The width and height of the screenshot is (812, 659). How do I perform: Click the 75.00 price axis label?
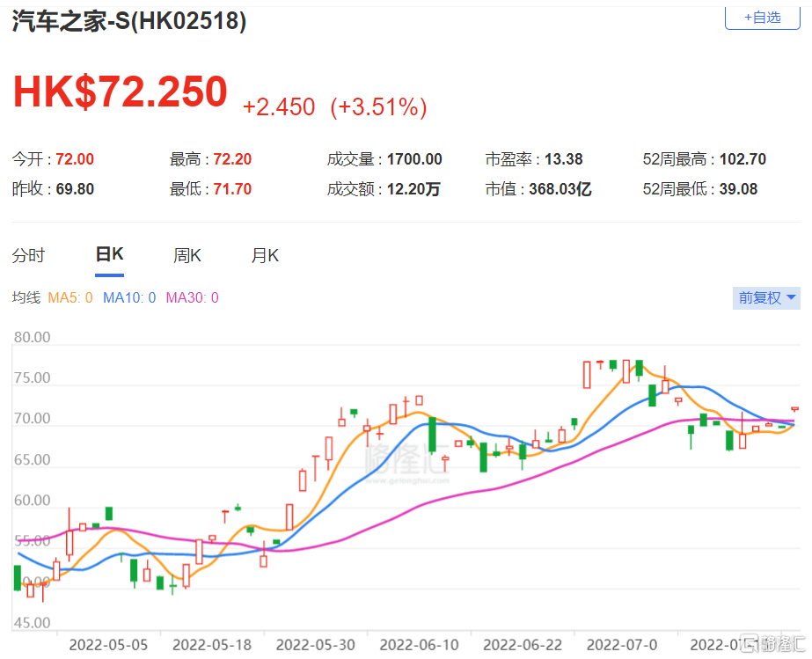pyautogui.click(x=32, y=377)
